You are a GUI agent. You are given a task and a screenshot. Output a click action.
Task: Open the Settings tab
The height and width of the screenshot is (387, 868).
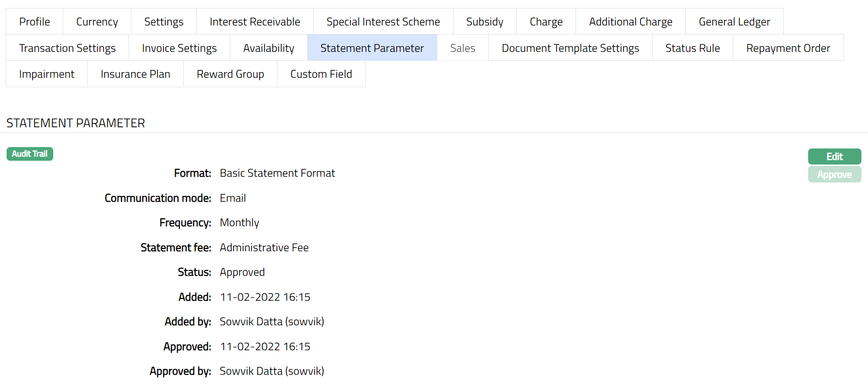(x=163, y=22)
